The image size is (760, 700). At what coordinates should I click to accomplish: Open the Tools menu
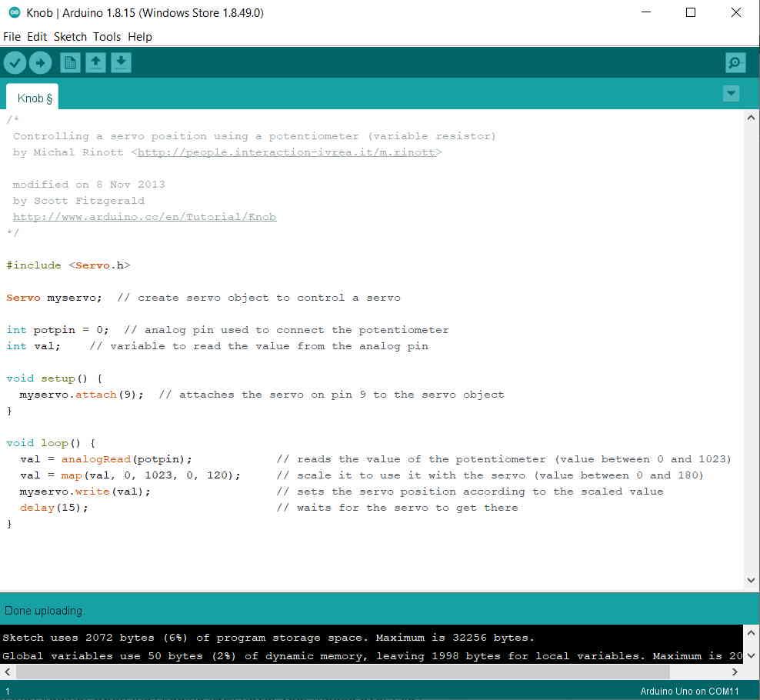pyautogui.click(x=107, y=37)
